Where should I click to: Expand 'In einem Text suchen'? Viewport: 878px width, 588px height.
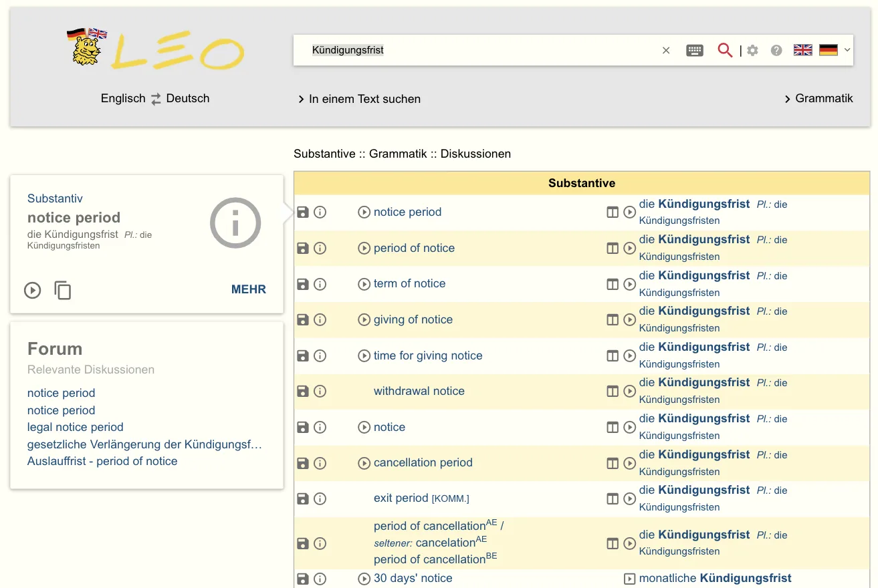point(359,99)
